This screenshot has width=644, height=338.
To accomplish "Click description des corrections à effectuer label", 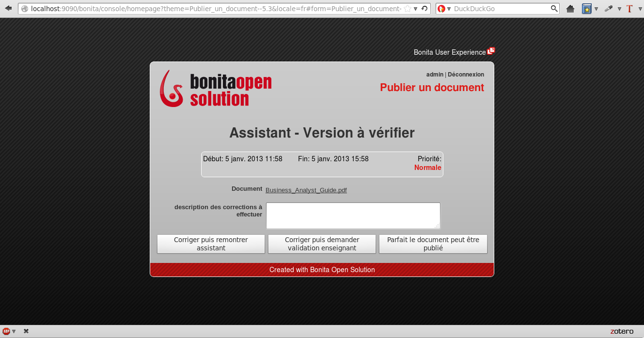I will [218, 211].
